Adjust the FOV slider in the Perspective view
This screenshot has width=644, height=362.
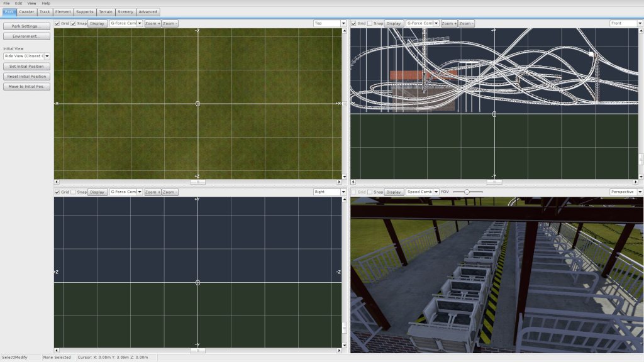pyautogui.click(x=467, y=192)
